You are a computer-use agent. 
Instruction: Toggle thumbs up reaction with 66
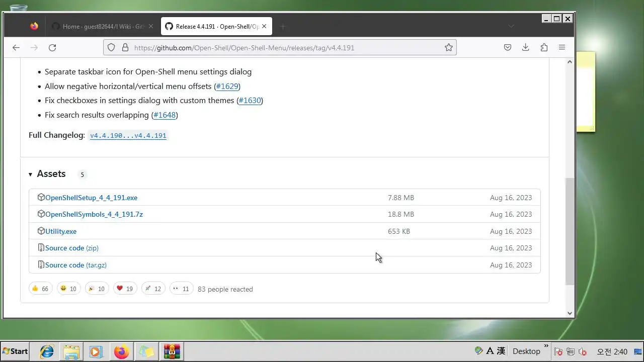tap(40, 289)
